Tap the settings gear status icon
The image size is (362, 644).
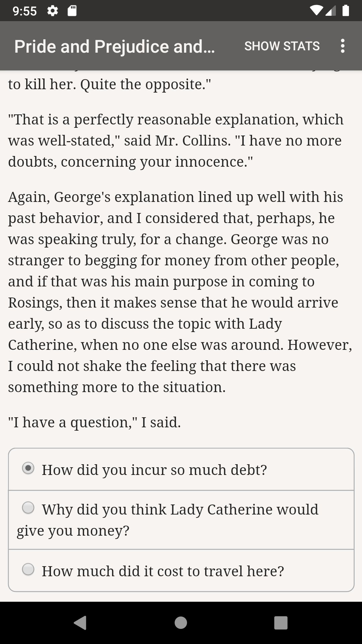point(53,11)
